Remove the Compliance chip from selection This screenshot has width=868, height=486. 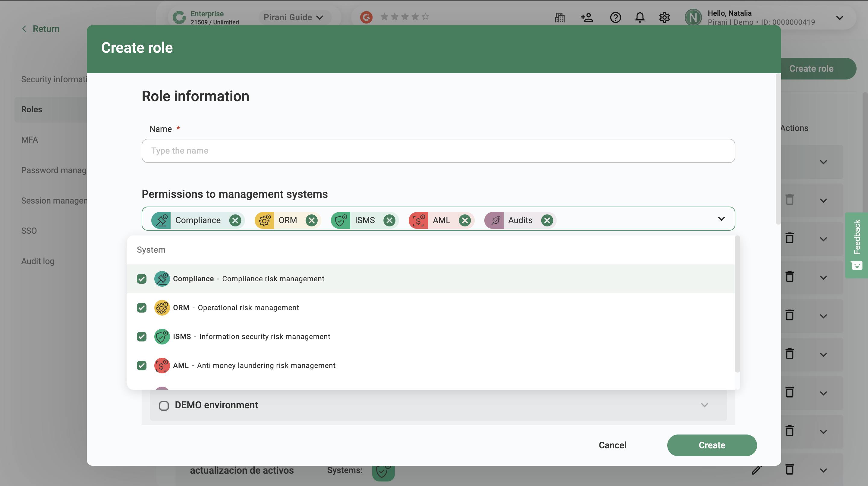pyautogui.click(x=235, y=220)
